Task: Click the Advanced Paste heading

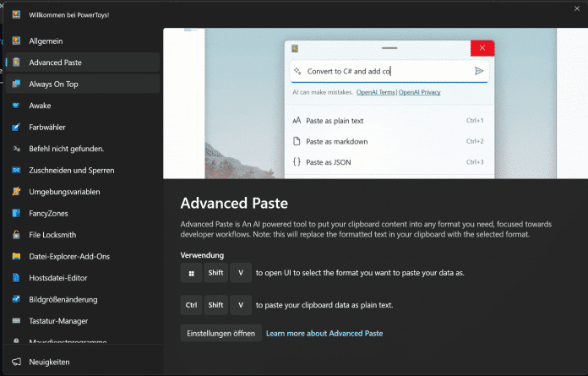Action: pos(234,203)
